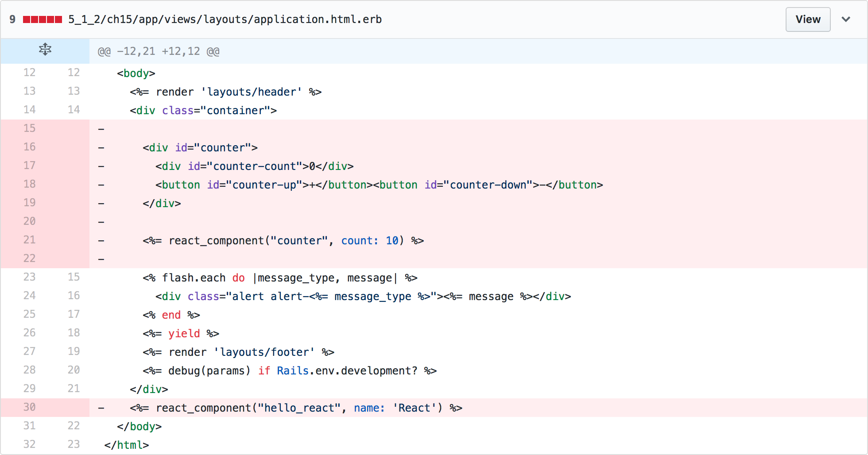Select old line number 30
This screenshot has height=455, width=868.
[x=30, y=407]
